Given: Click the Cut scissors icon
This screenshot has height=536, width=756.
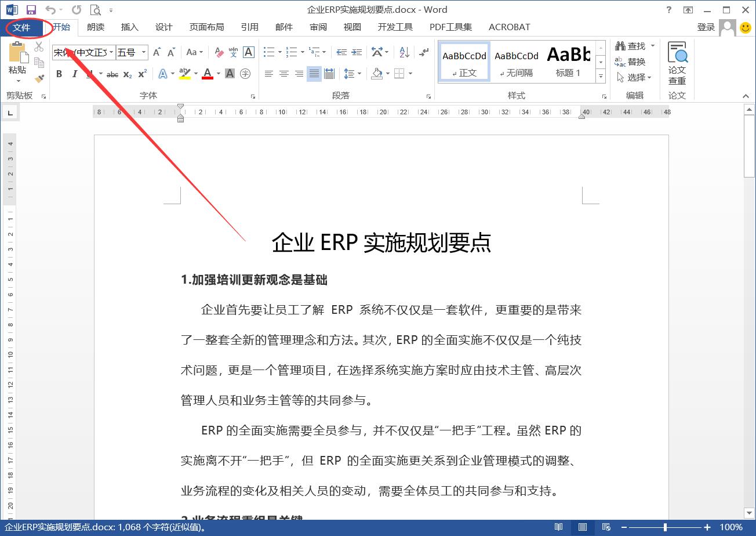Looking at the screenshot, I should point(39,46).
